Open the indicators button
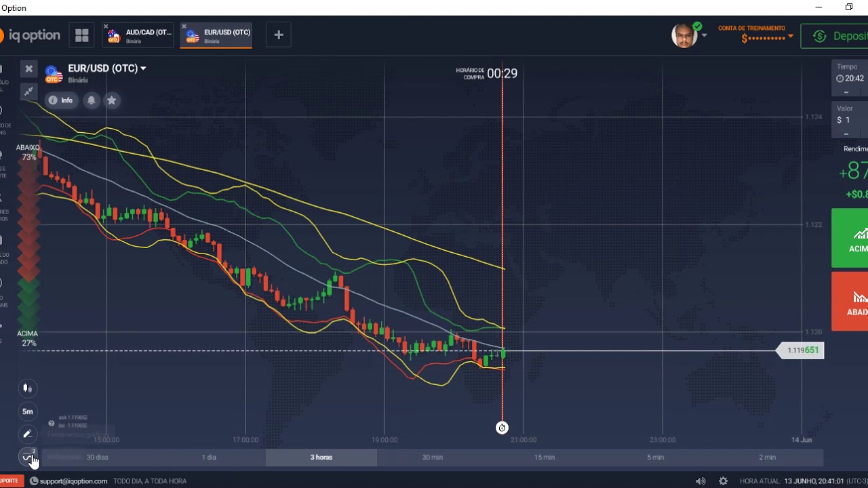 (27, 457)
